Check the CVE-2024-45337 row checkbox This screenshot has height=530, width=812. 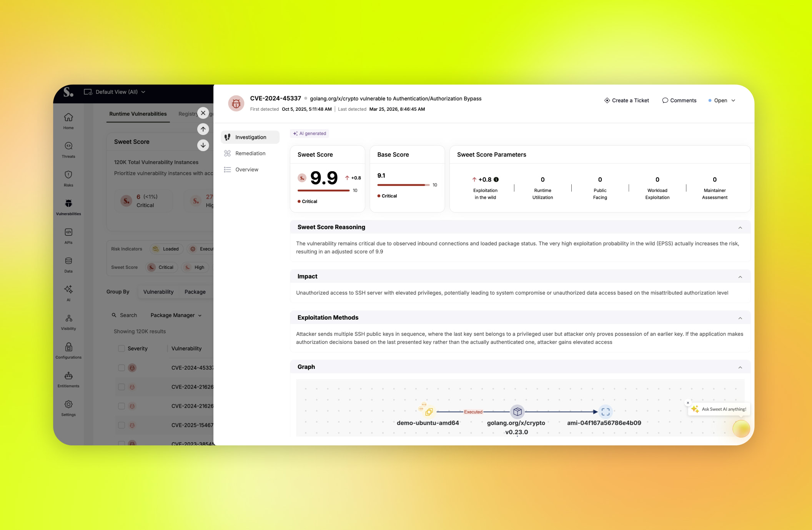(121, 368)
